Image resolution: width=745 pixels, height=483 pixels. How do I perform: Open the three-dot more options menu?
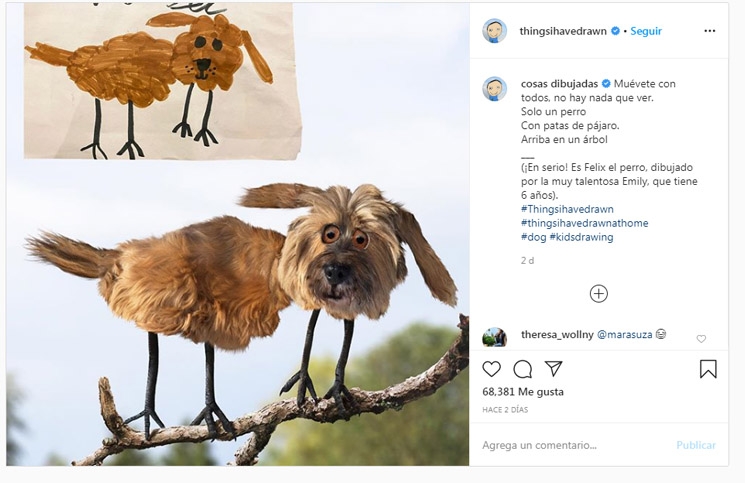(x=710, y=31)
